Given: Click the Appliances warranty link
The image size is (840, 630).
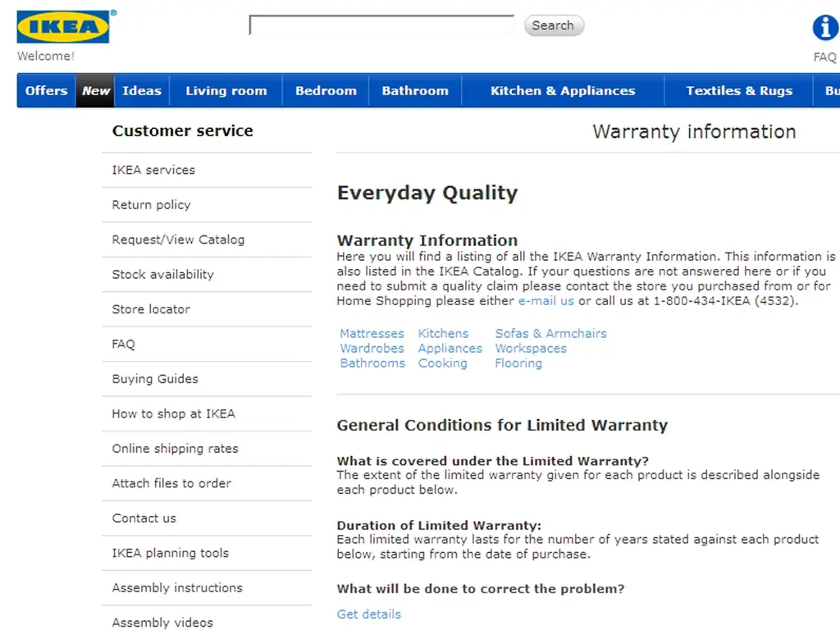Looking at the screenshot, I should pos(450,348).
